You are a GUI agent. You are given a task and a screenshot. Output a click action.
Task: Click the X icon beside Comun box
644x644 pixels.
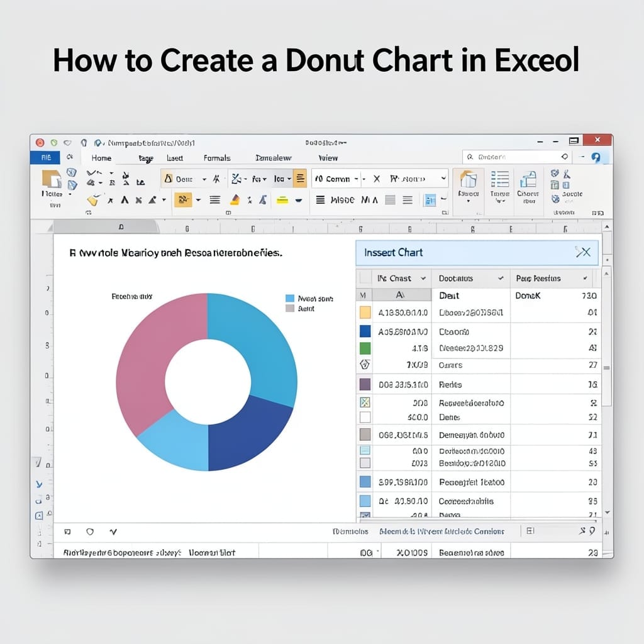coord(377,179)
